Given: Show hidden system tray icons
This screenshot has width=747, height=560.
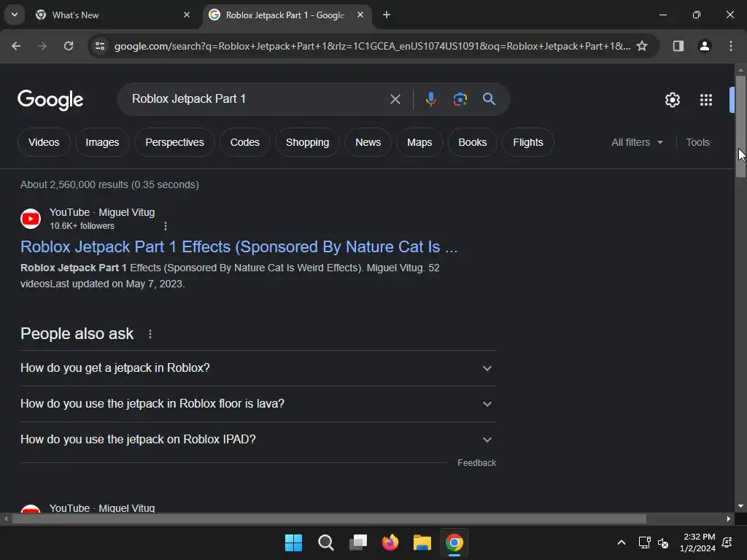Looking at the screenshot, I should click(622, 542).
